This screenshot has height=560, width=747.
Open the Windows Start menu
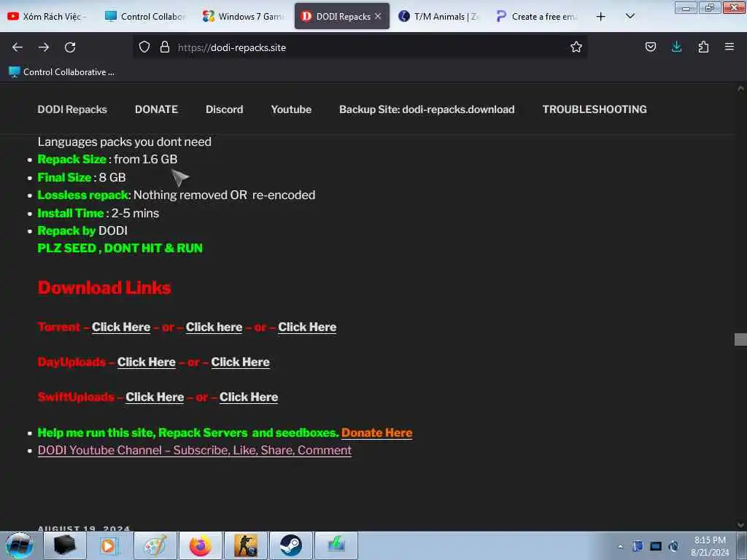pos(20,545)
